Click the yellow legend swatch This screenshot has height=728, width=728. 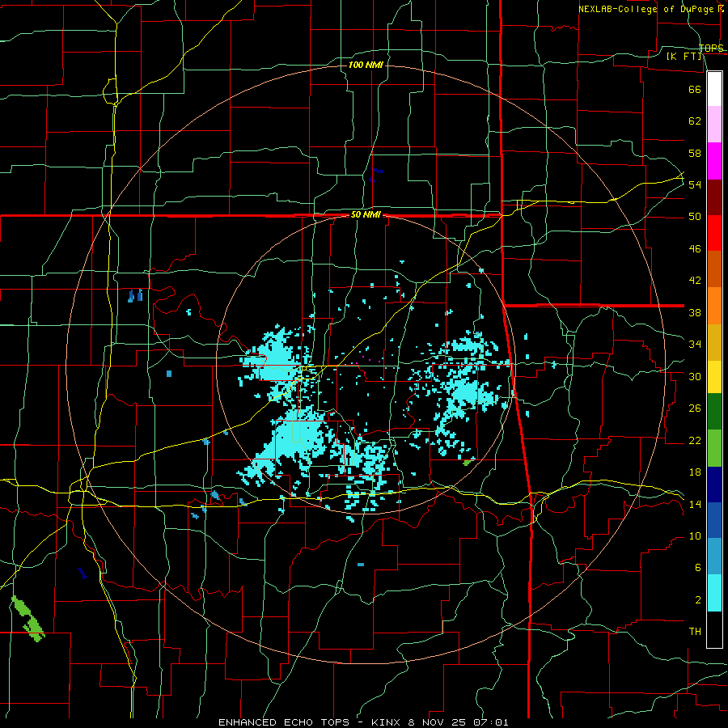(714, 376)
